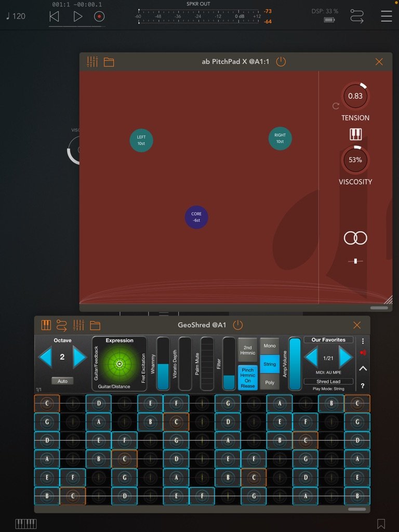Toggle PitchPad X power button
Viewport: 399px width, 532px height.
tap(281, 62)
